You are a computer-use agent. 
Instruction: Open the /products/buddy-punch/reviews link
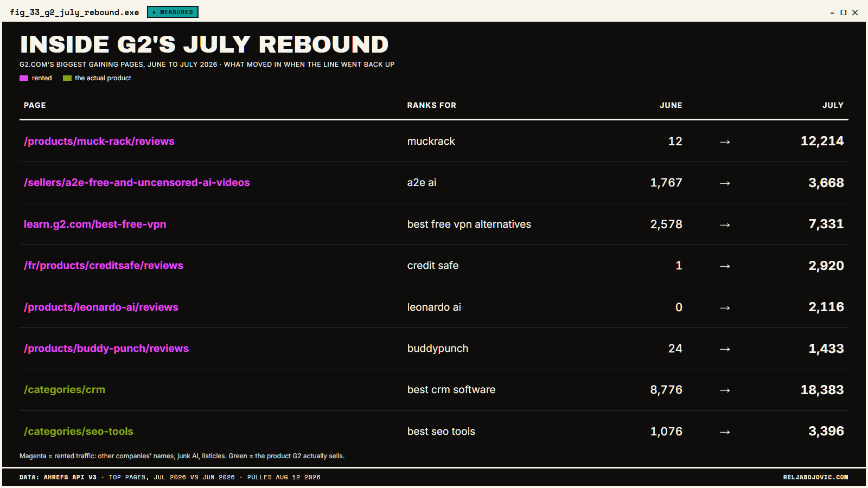coord(106,349)
